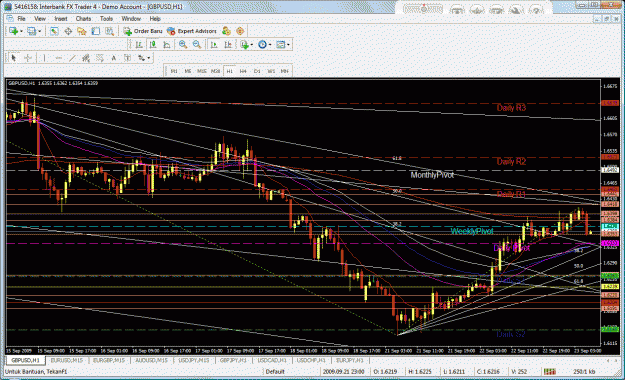Click the people icon after Expert Advisors
This screenshot has height=380, width=625.
226,31
